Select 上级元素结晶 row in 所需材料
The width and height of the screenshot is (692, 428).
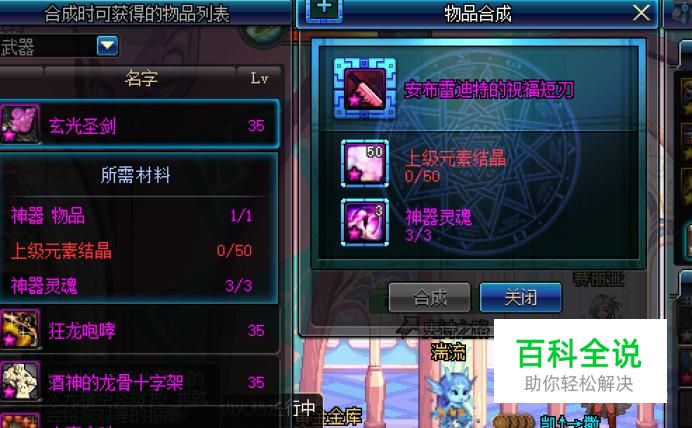tap(132, 251)
